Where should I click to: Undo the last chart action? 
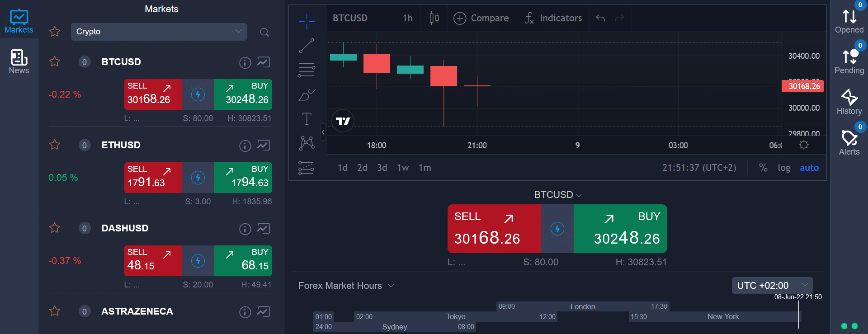[600, 18]
